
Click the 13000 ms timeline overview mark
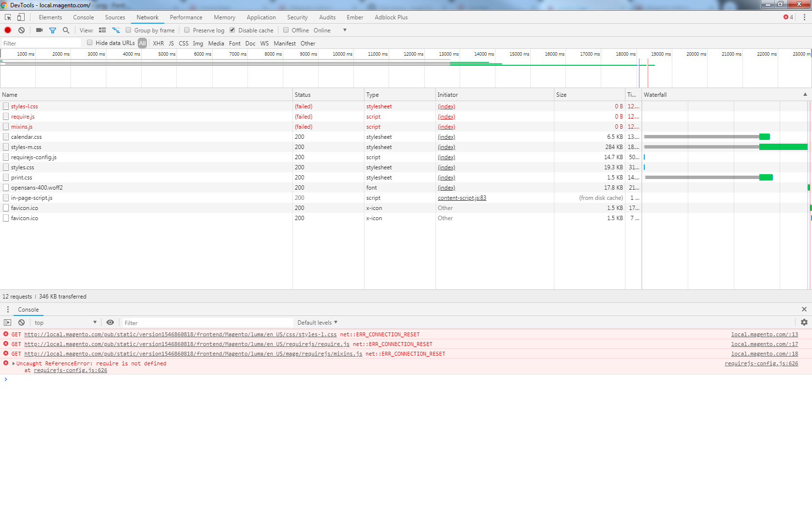[449, 54]
